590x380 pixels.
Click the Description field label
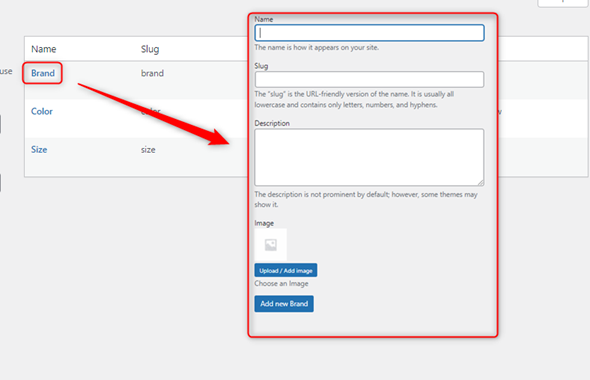(x=272, y=123)
